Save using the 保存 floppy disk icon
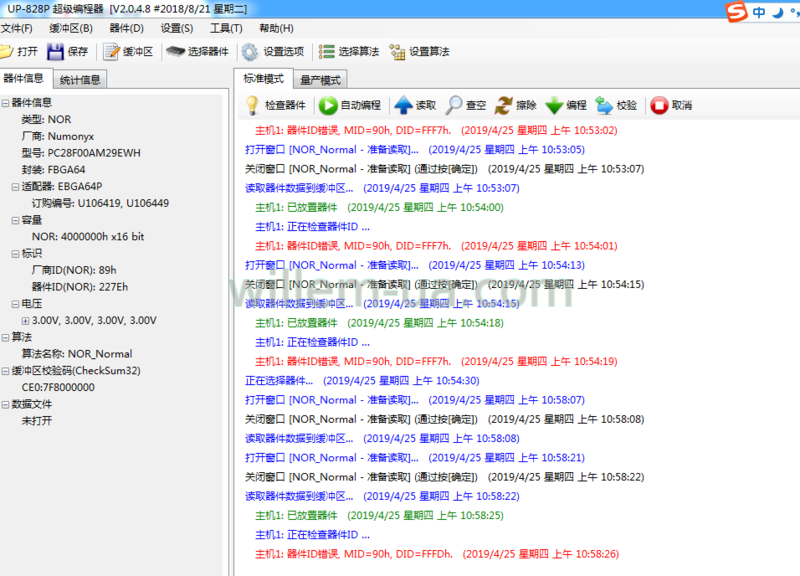This screenshot has width=800, height=576. 55,52
